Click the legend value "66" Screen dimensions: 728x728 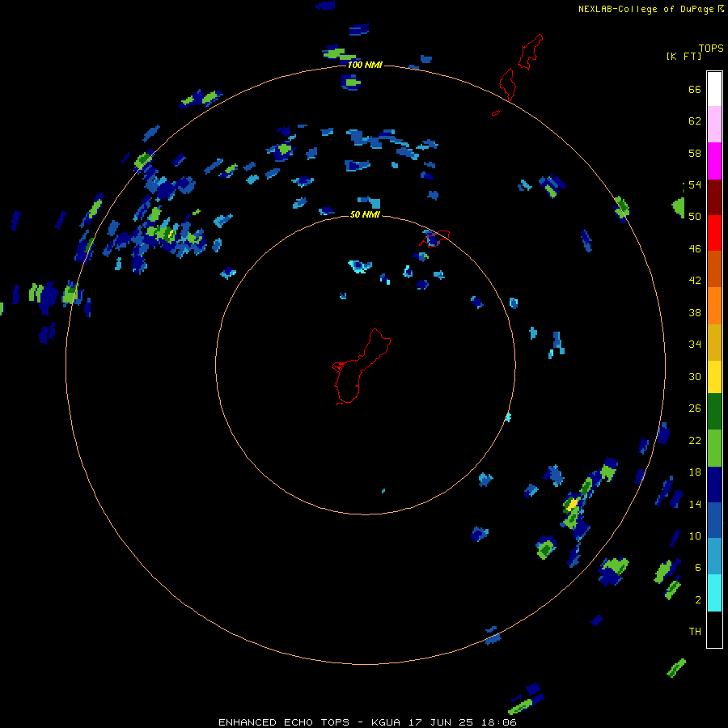point(695,90)
